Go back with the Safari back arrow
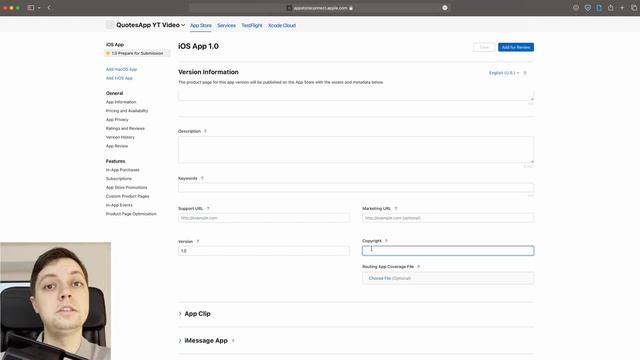 (49, 7)
